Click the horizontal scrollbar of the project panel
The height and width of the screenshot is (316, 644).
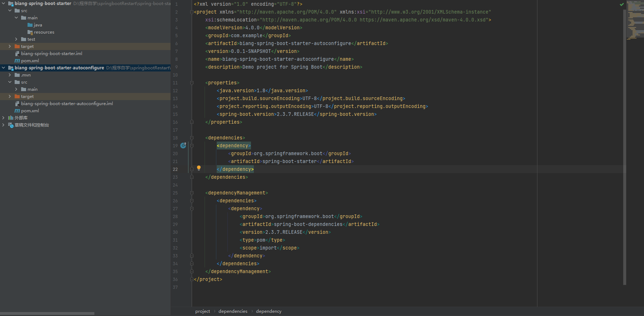click(47, 313)
